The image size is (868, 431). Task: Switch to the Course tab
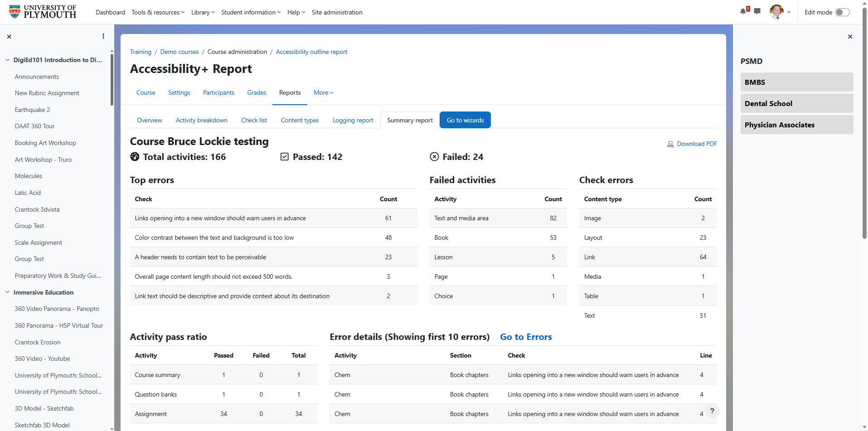[x=145, y=92]
